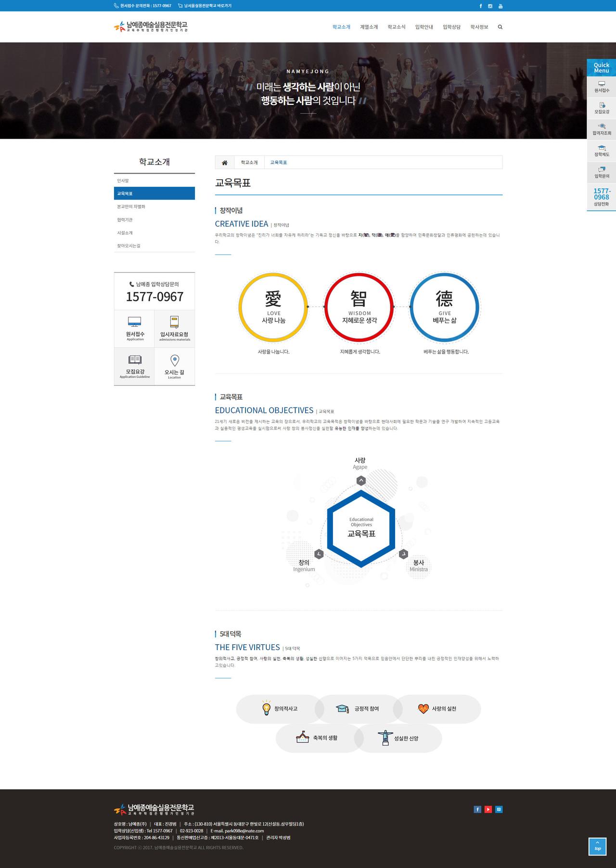Screen dimensions: 616x868
Task: Click the red YouTube icon in footer
Action: [x=488, y=809]
